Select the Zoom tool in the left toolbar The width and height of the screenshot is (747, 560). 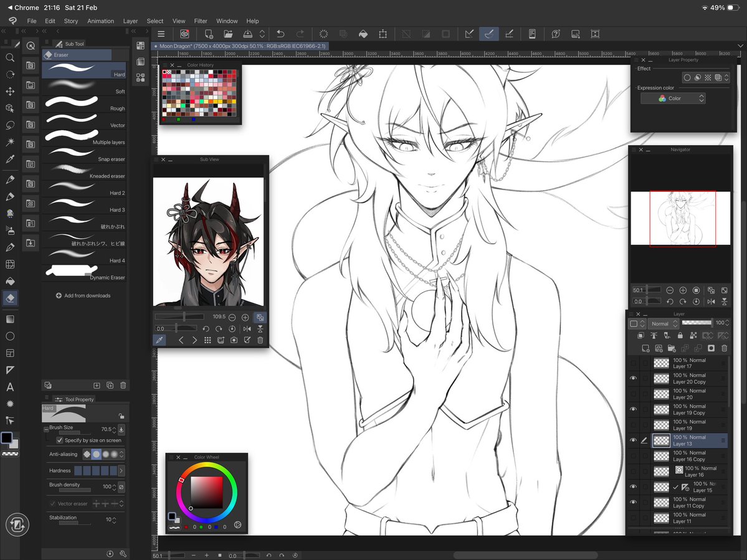click(x=10, y=58)
